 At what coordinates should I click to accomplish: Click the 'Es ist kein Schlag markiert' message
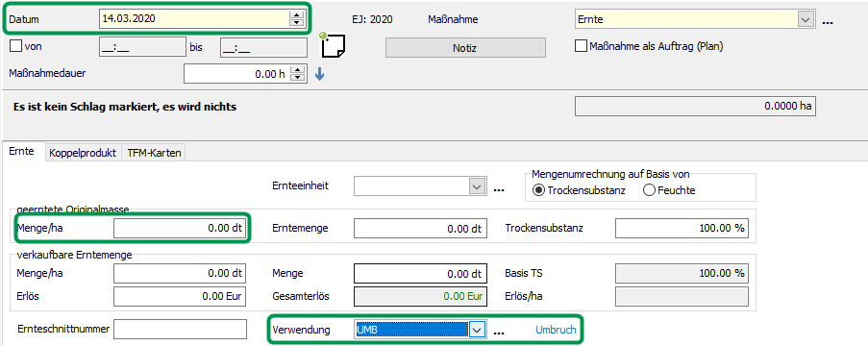[x=125, y=107]
